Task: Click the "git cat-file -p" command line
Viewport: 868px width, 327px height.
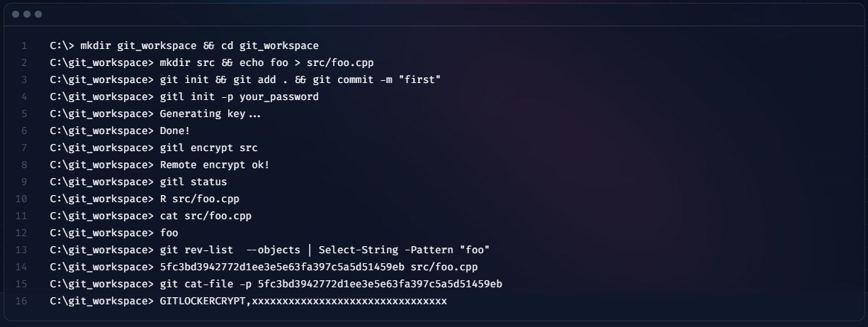Action: (x=331, y=284)
